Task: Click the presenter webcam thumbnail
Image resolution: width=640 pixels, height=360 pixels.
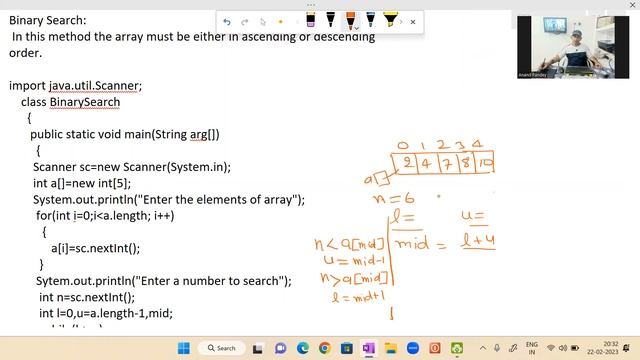Action: [573, 47]
